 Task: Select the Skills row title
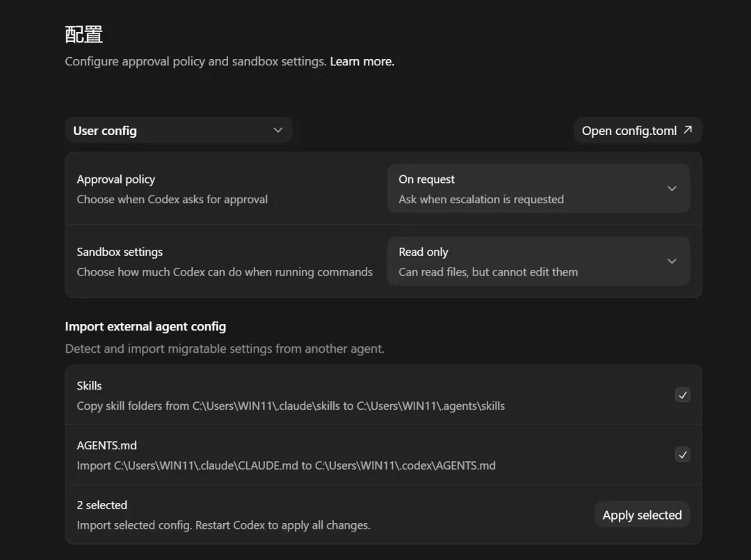[89, 385]
